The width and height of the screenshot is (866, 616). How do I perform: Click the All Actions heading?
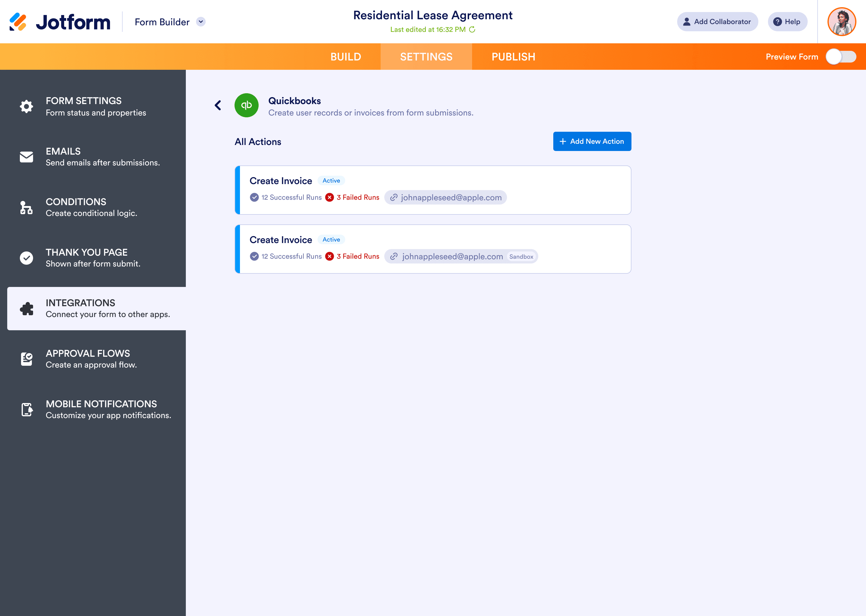[258, 142]
